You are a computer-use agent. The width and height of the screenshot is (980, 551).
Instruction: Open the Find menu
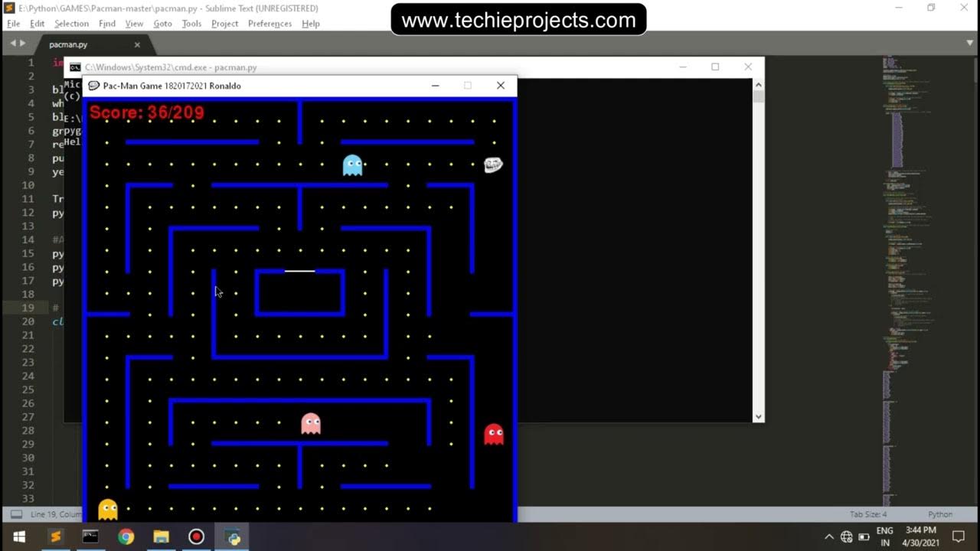click(x=107, y=24)
